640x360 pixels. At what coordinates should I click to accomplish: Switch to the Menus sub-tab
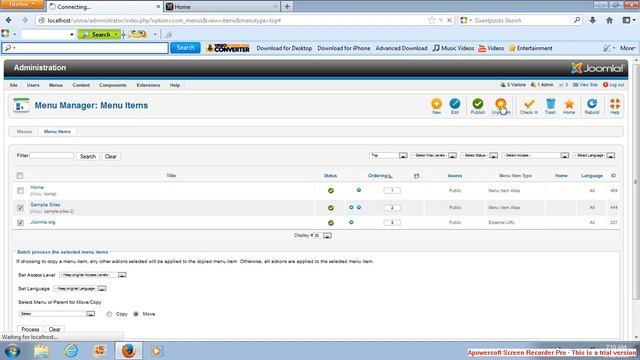click(24, 131)
